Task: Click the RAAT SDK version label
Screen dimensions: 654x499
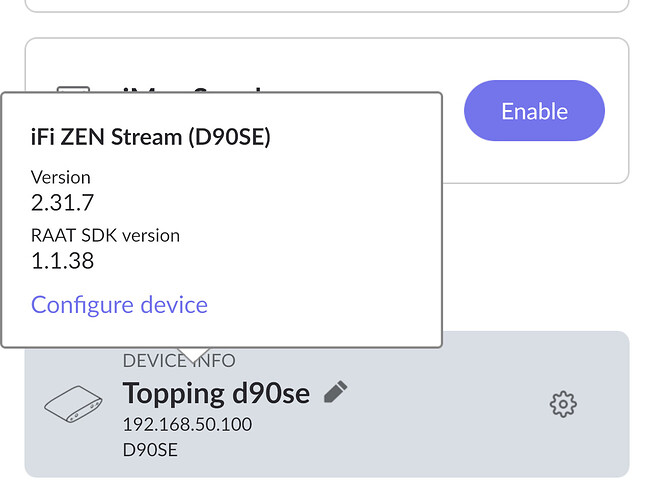Action: 106,235
